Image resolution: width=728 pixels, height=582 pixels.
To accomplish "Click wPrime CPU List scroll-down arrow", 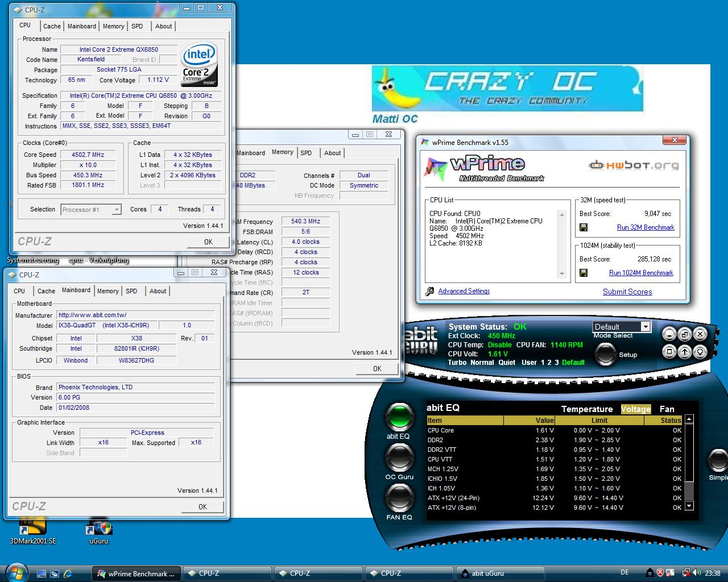I will 562,274.
